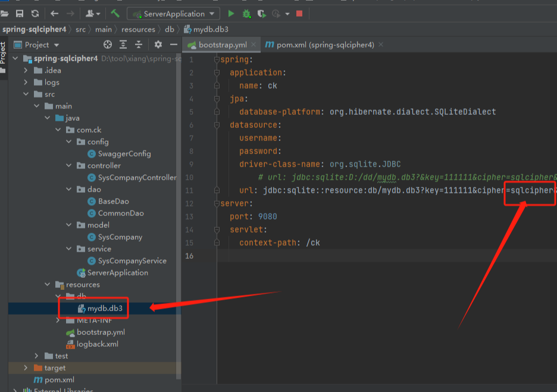
Task: Click the Back navigation arrow
Action: 54,14
